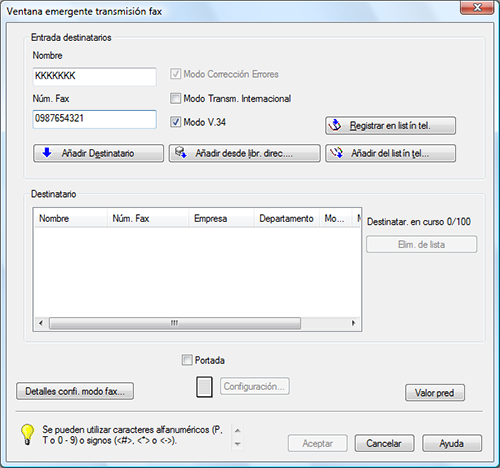Click the cover page preview thumbnail
Image resolution: width=500 pixels, height=468 pixels.
point(204,387)
